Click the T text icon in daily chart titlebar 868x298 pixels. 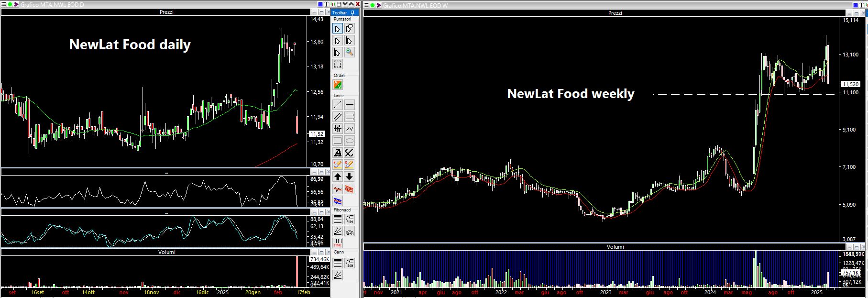pyautogui.click(x=327, y=4)
